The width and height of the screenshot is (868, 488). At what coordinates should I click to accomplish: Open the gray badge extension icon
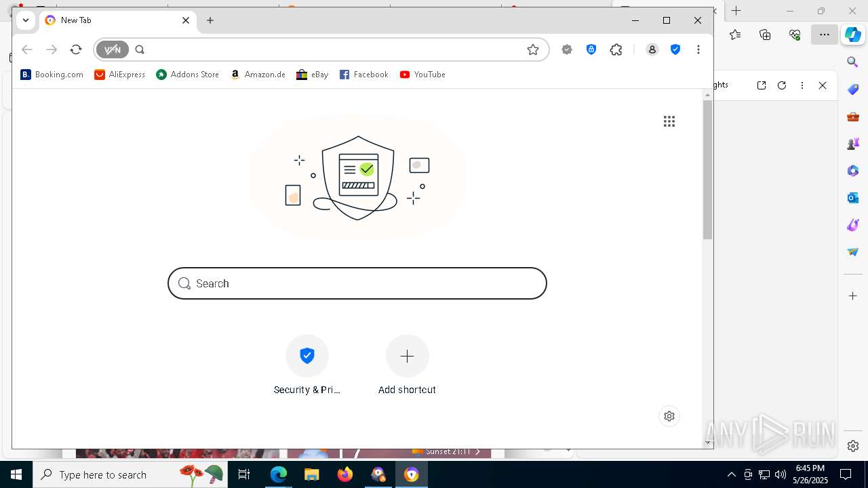point(567,49)
